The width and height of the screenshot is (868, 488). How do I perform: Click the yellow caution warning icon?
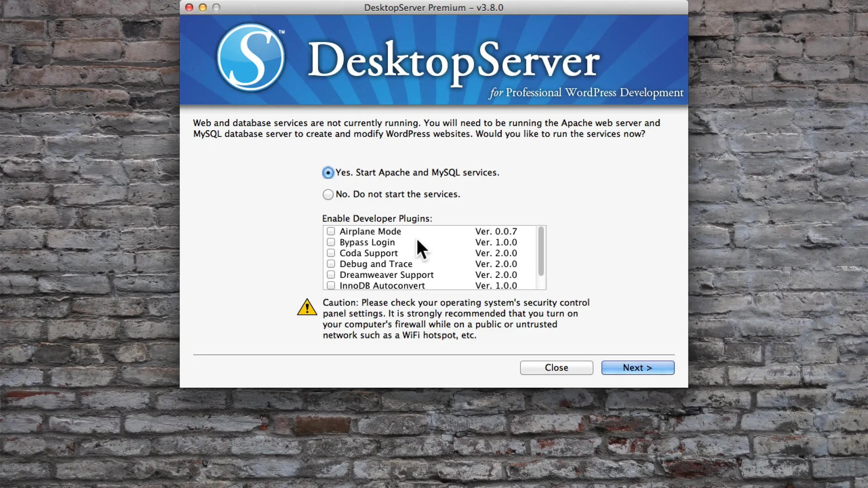307,307
